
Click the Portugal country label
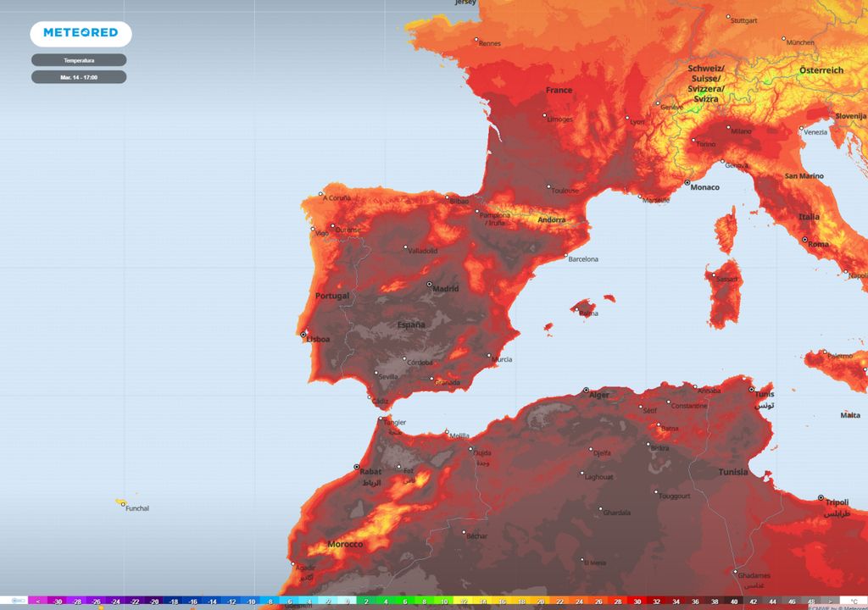tap(332, 296)
